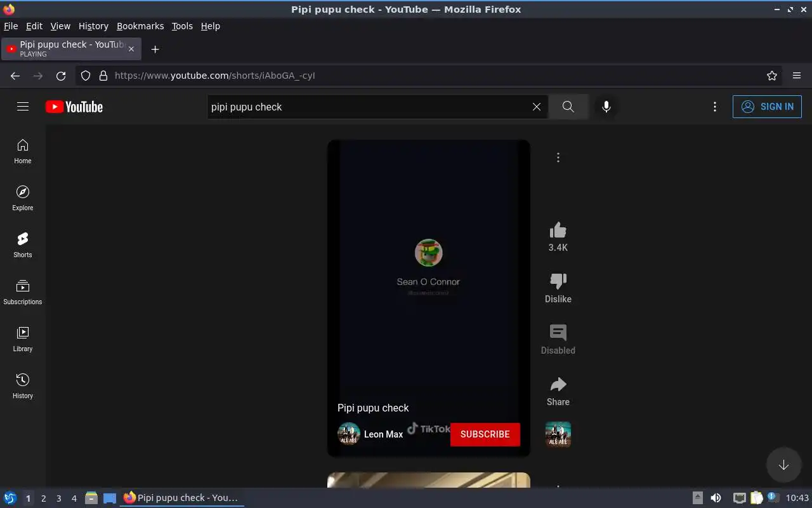
Task: Close the Pipi pupu check tab
Action: pyautogui.click(x=131, y=49)
